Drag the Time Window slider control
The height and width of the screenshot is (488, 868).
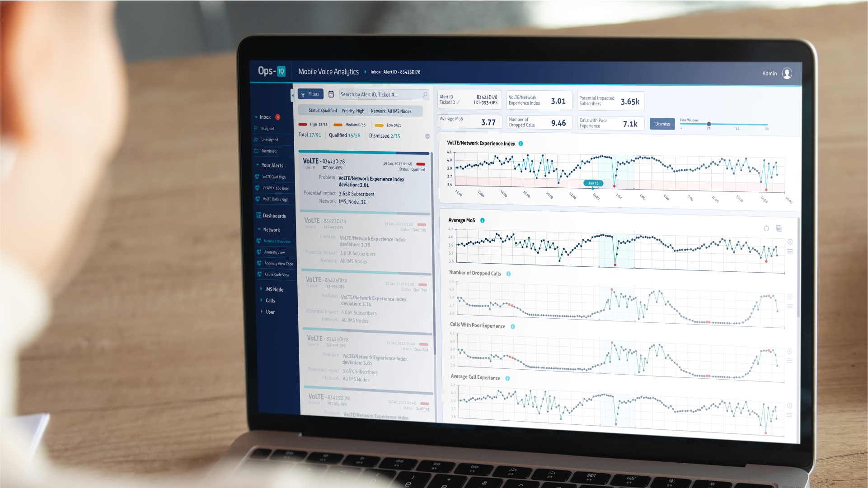[x=708, y=124]
